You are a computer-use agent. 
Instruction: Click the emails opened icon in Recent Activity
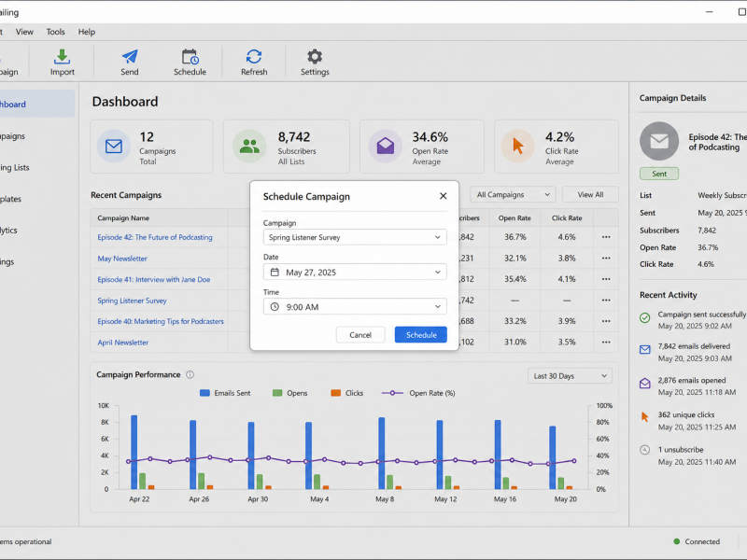pos(644,384)
